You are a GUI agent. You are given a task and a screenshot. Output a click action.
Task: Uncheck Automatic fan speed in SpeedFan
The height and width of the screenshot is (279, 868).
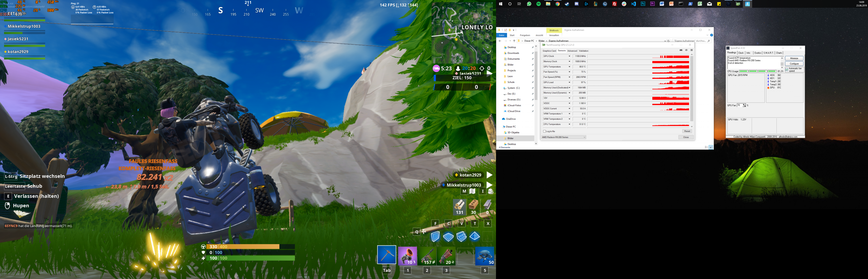[787, 70]
